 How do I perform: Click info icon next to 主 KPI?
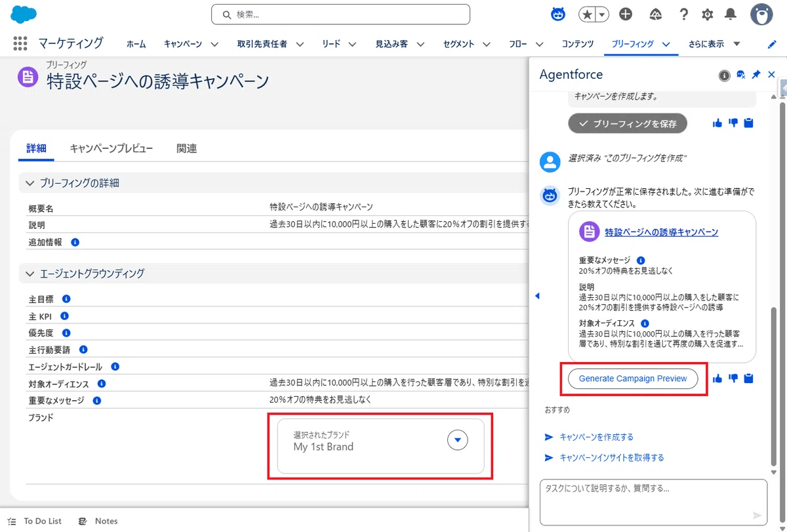[65, 316]
